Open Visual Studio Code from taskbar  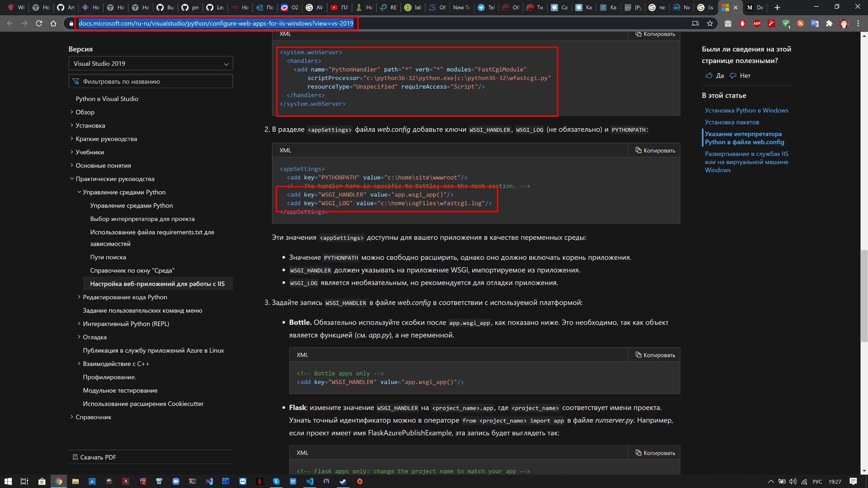(x=310, y=481)
